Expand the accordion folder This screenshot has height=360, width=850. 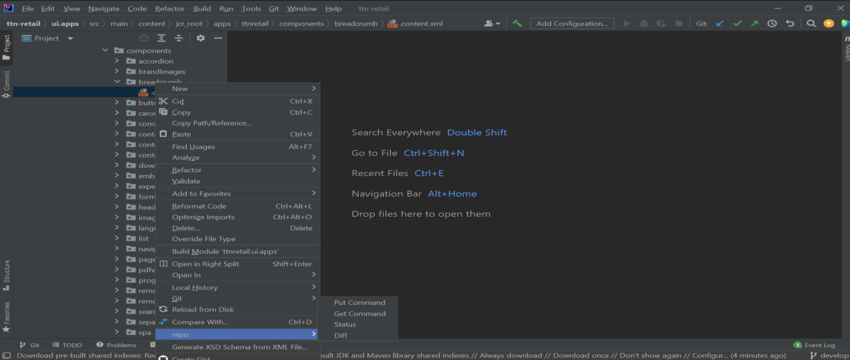pyautogui.click(x=117, y=61)
